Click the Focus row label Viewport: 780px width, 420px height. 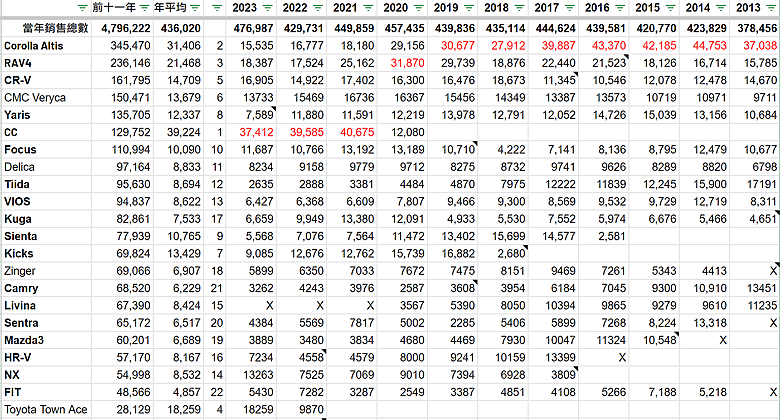20,150
